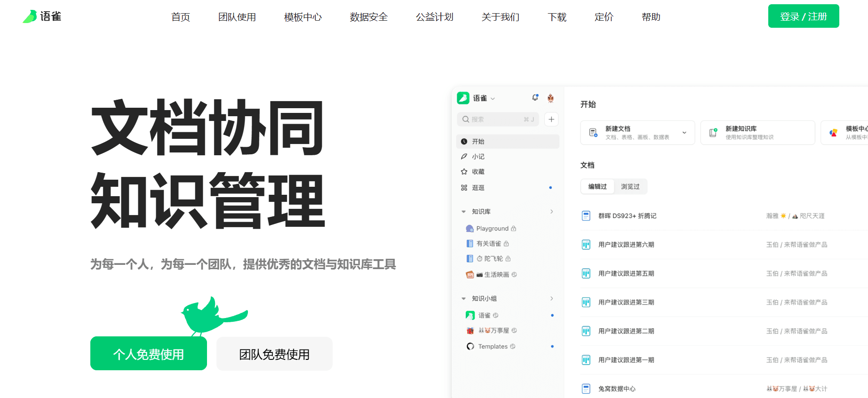Open the user avatar in sidebar

click(x=550, y=98)
